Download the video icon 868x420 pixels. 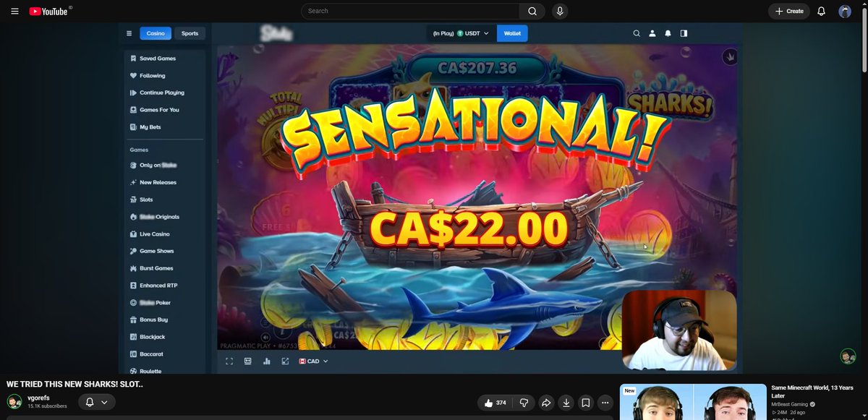coord(566,403)
